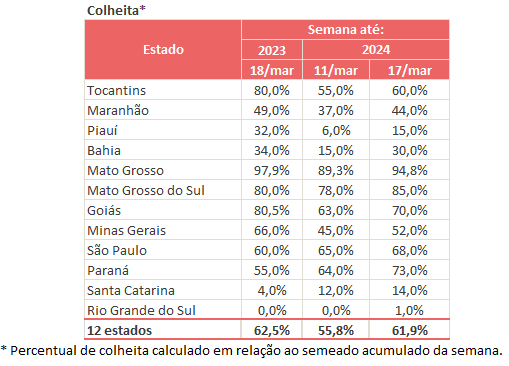Click the Estado header cell
This screenshot has height=366, width=509.
coord(163,50)
